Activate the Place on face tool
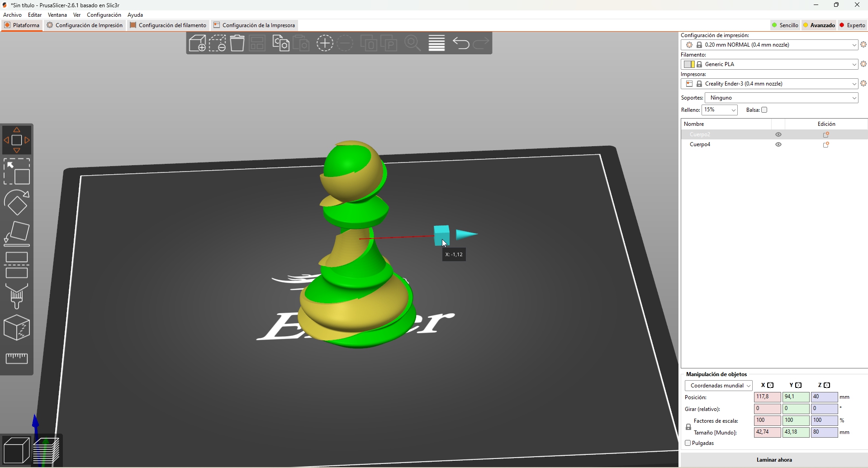868x468 pixels. (17, 234)
